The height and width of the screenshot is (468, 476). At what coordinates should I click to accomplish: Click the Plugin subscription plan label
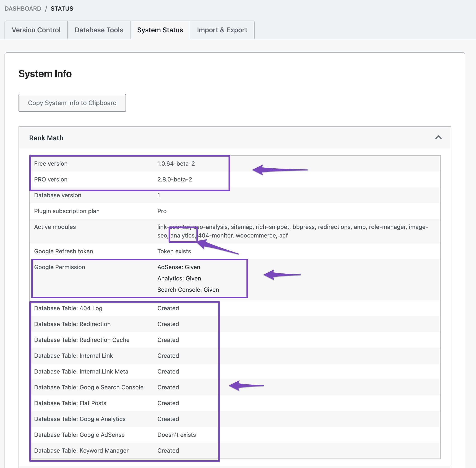tap(67, 211)
